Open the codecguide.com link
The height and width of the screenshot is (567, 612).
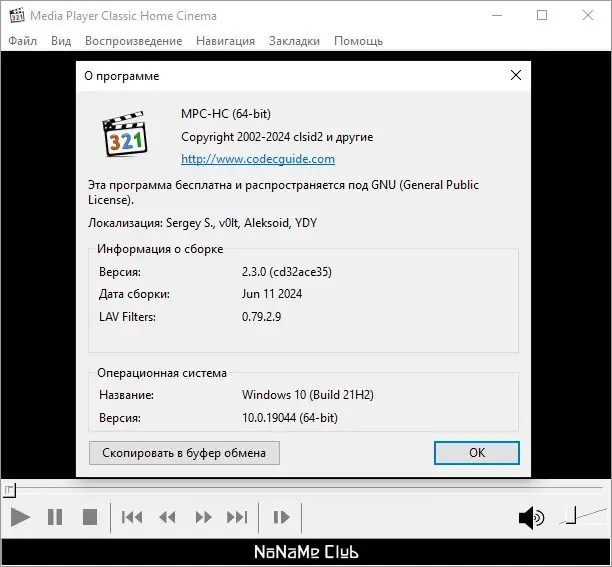pos(258,159)
